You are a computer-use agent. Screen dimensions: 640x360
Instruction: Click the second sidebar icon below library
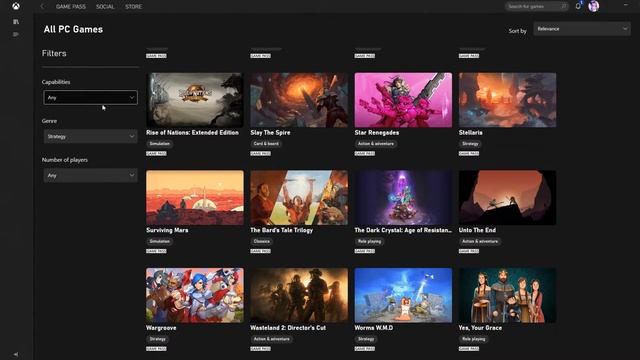point(16,34)
